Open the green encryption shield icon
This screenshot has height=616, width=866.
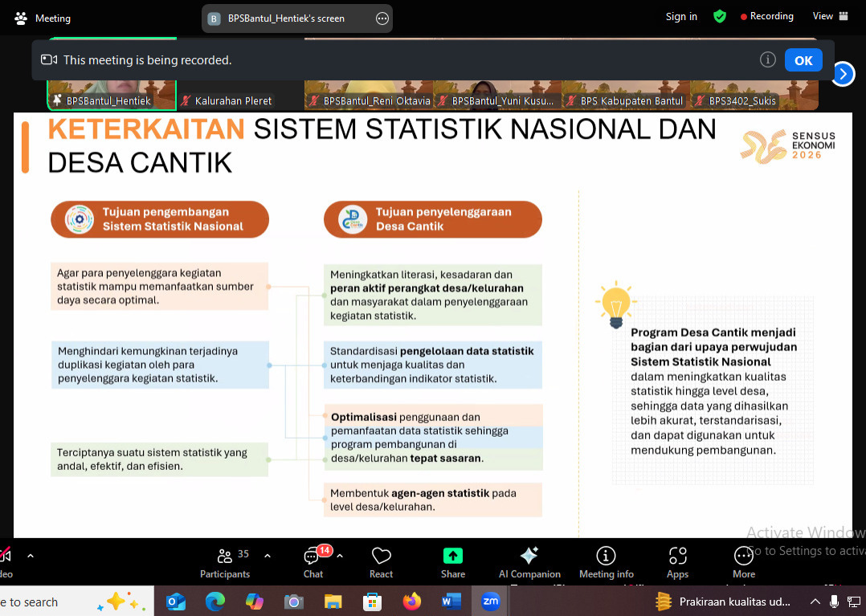(719, 17)
